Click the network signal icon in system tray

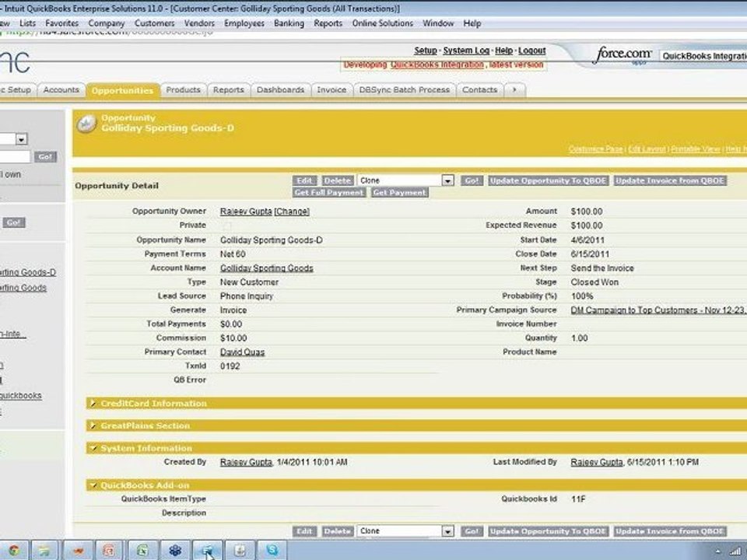tap(735, 551)
